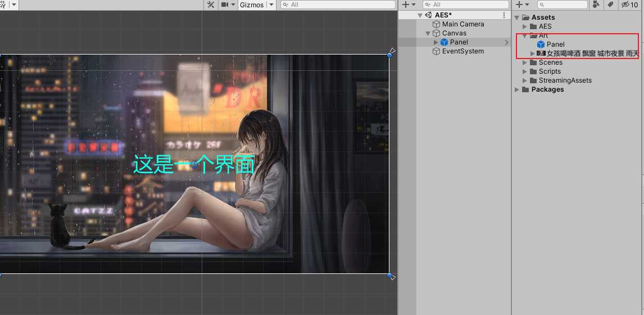Expand the Scripts folder
Image resolution: width=644 pixels, height=315 pixels.
click(x=524, y=71)
